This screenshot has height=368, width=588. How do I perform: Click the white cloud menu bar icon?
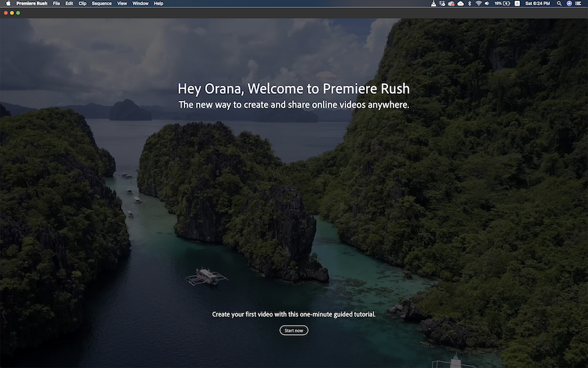[460, 3]
